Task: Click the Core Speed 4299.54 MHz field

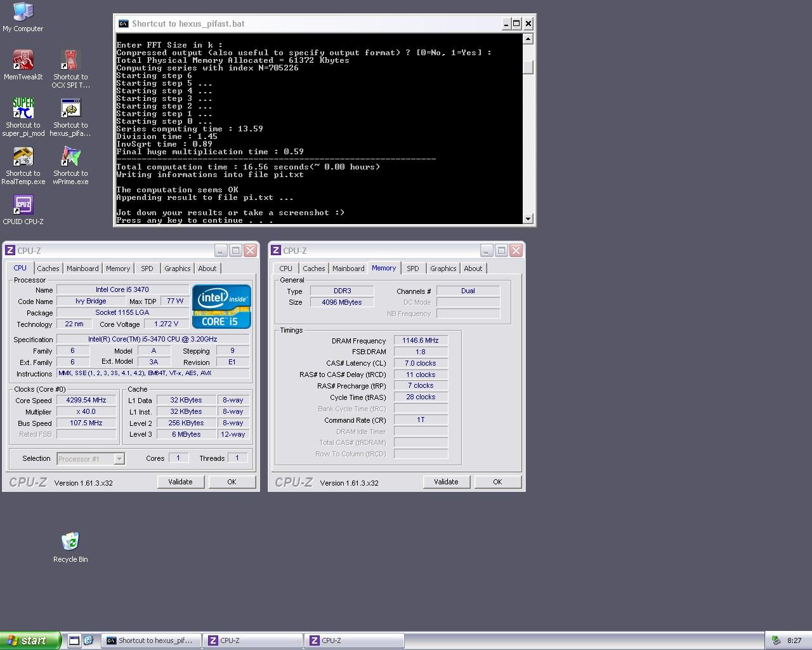Action: click(x=86, y=400)
